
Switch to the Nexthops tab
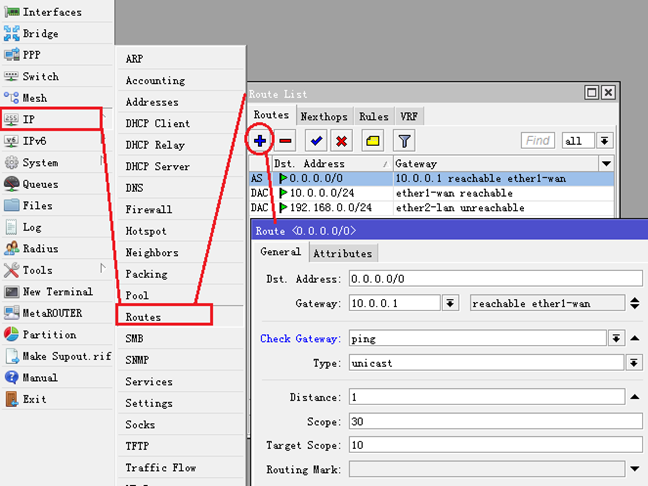tap(324, 116)
